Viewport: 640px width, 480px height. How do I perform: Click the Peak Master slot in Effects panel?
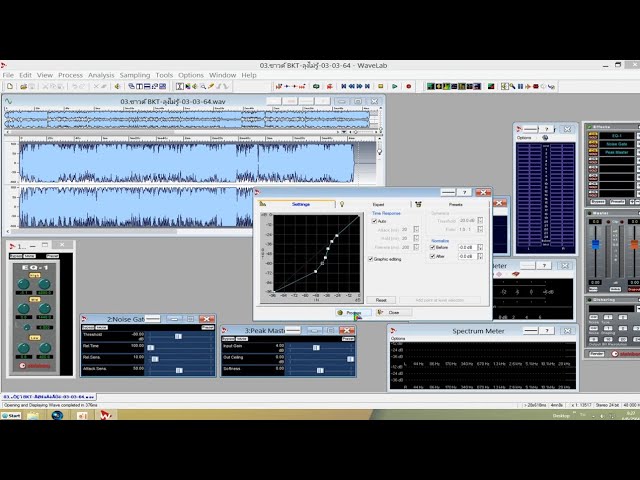point(616,152)
